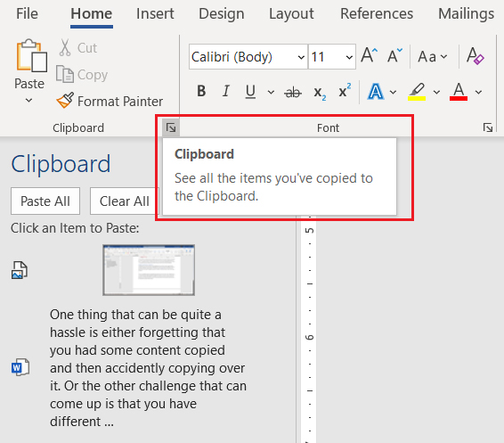504x443 pixels.
Task: Switch to the References tab
Action: (377, 14)
